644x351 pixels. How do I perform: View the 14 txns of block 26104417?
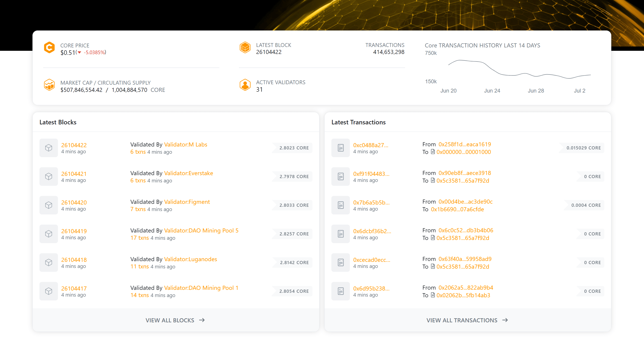point(140,295)
